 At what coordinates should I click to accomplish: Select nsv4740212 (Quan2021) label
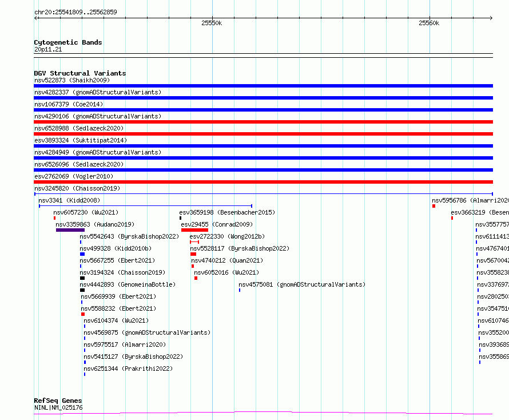click(227, 260)
